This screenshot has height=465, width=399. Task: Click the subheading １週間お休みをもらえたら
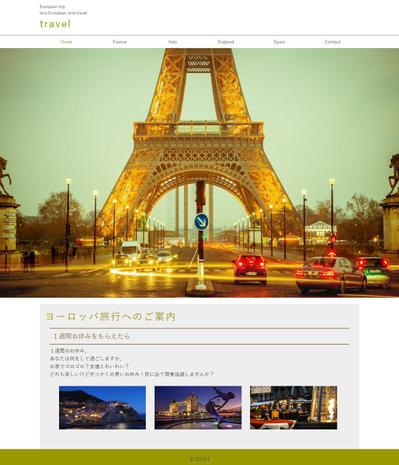[91, 336]
